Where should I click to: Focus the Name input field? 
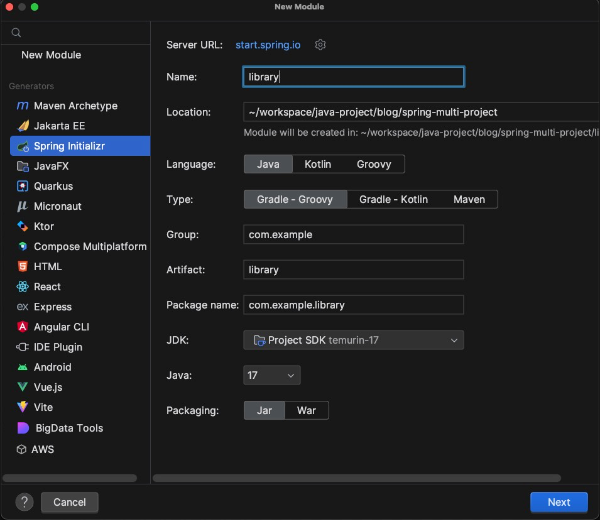354,77
